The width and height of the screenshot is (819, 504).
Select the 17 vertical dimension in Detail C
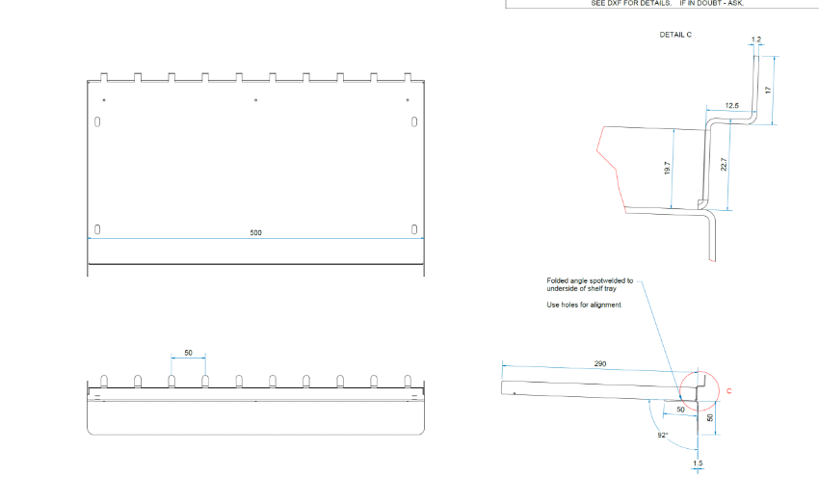pyautogui.click(x=768, y=89)
